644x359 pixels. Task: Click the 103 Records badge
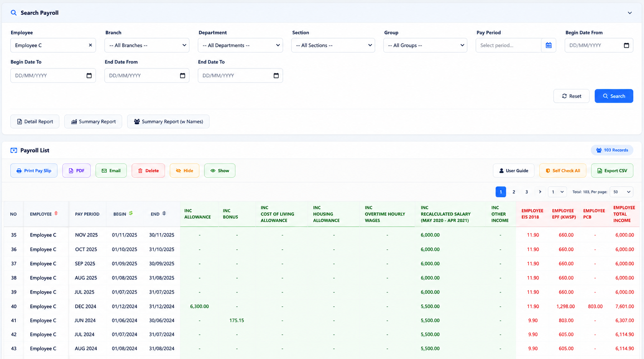tap(612, 150)
